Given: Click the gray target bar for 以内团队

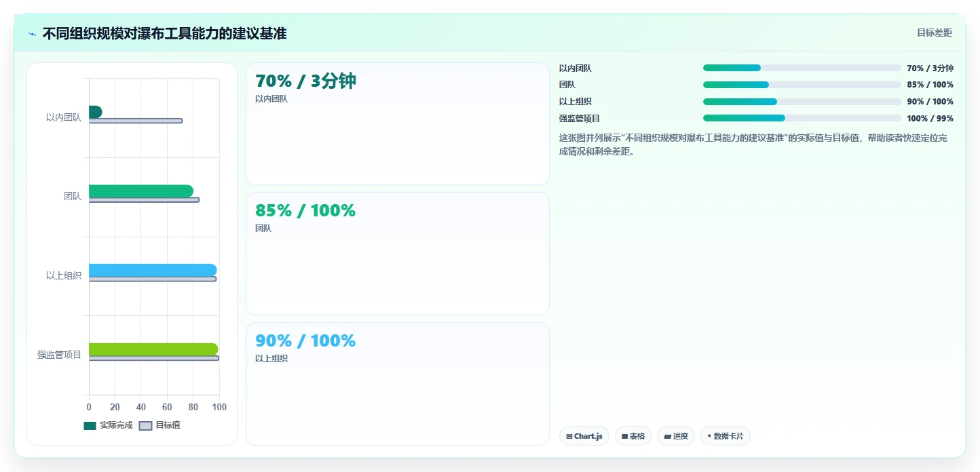Looking at the screenshot, I should tap(135, 121).
